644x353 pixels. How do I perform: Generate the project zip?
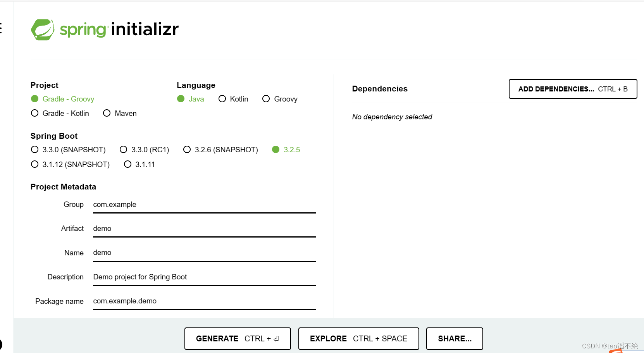(x=238, y=339)
